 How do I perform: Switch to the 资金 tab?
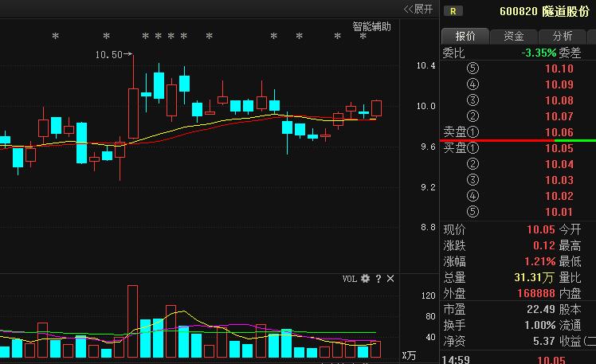click(514, 36)
